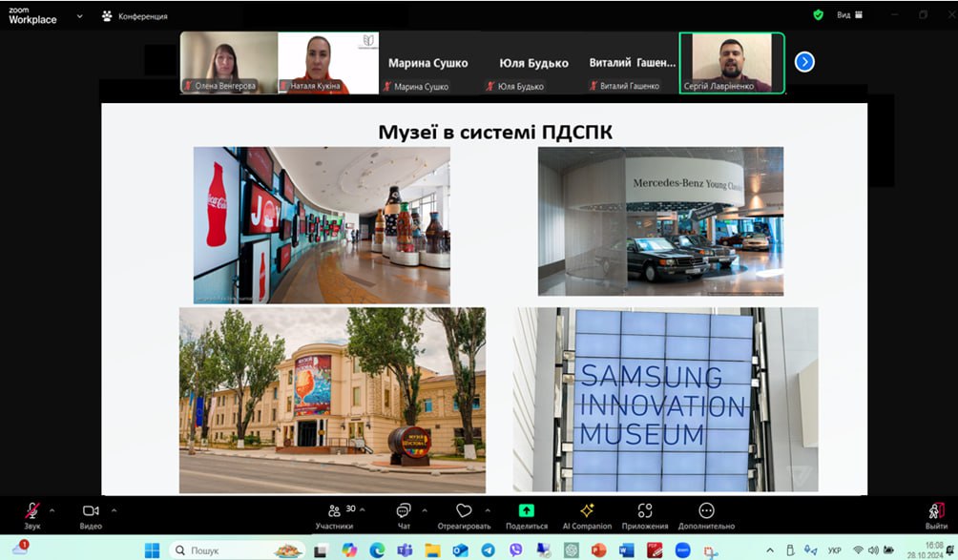Click the slide title "Музеї в системі ПДСПК"
This screenshot has height=560, width=958.
click(x=495, y=132)
